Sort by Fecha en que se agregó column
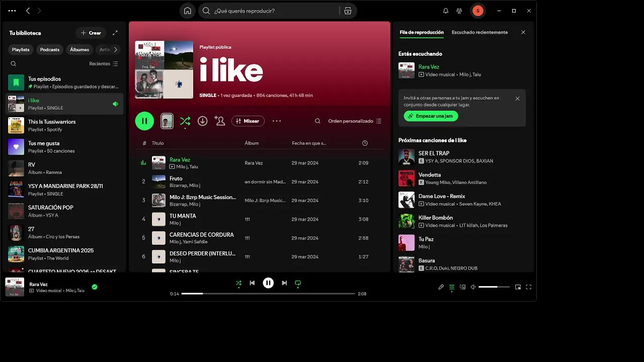Viewport: 644px width, 362px height. 309,143
